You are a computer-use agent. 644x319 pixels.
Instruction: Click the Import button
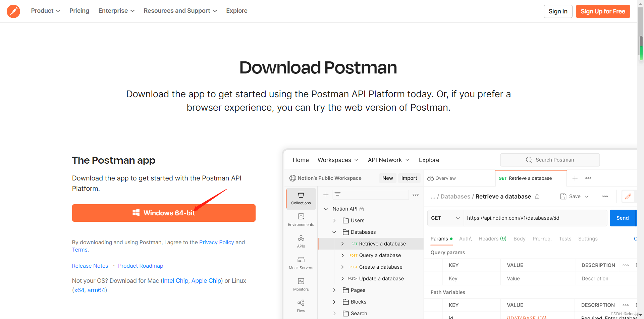click(x=409, y=178)
